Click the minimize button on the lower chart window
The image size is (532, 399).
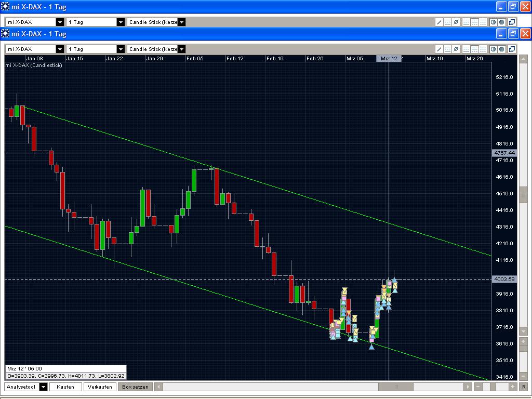pos(500,34)
